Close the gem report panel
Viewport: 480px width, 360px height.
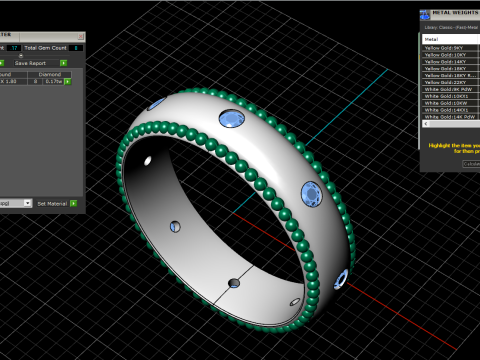click(80, 36)
